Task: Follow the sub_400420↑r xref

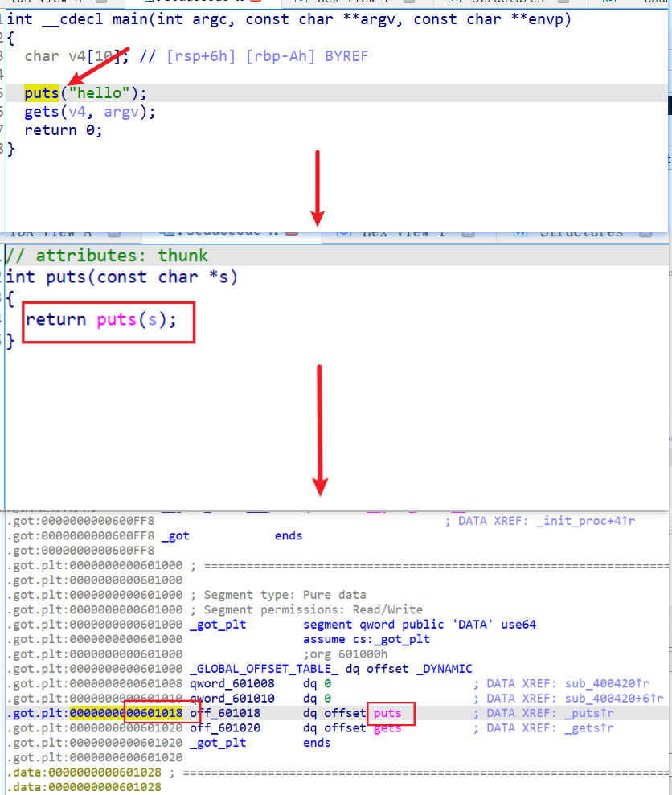Action: [x=607, y=683]
